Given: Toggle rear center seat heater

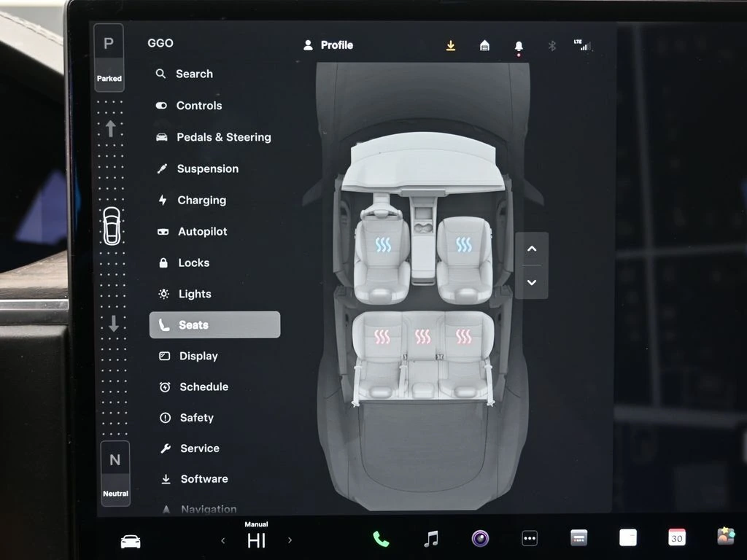Looking at the screenshot, I should click(x=423, y=336).
